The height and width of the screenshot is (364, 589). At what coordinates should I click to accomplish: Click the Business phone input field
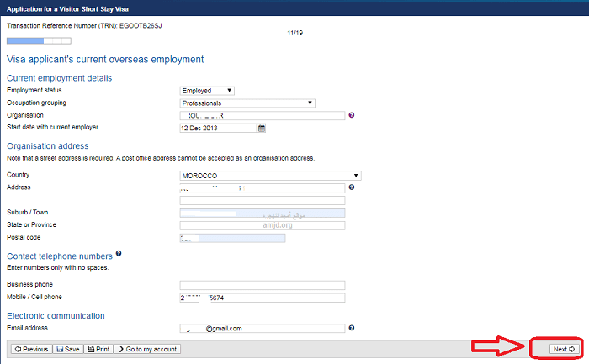pos(262,285)
